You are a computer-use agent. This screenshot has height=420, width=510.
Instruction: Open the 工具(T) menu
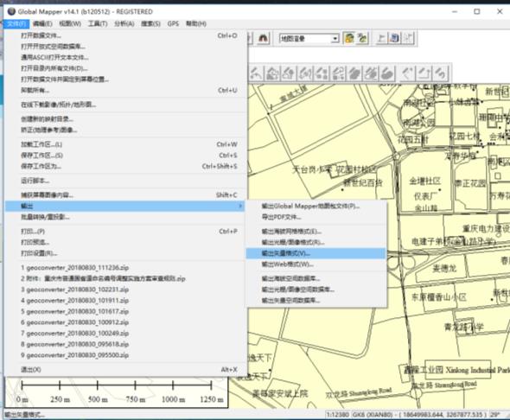pos(98,23)
